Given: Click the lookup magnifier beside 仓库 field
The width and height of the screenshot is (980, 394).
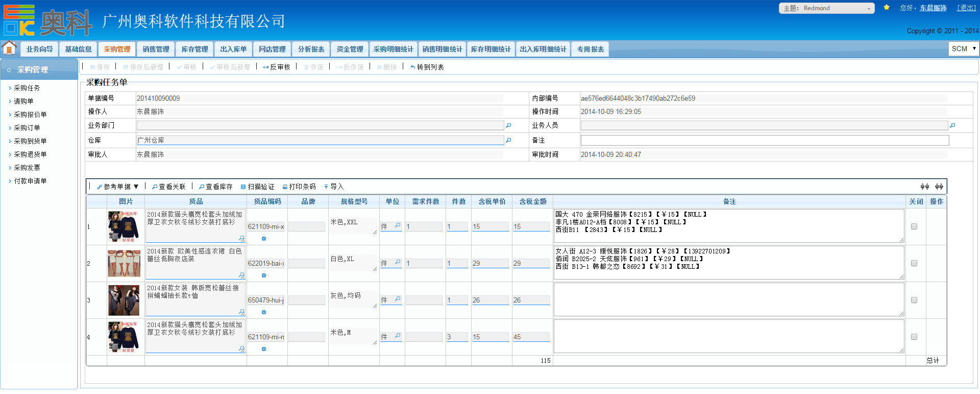Looking at the screenshot, I should [x=508, y=140].
